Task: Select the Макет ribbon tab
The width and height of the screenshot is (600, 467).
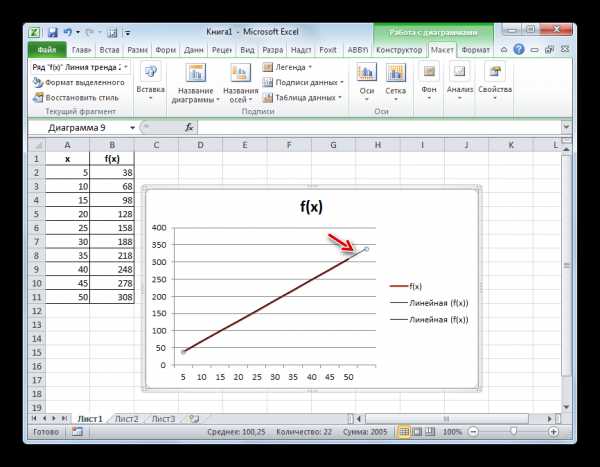Action: 442,50
